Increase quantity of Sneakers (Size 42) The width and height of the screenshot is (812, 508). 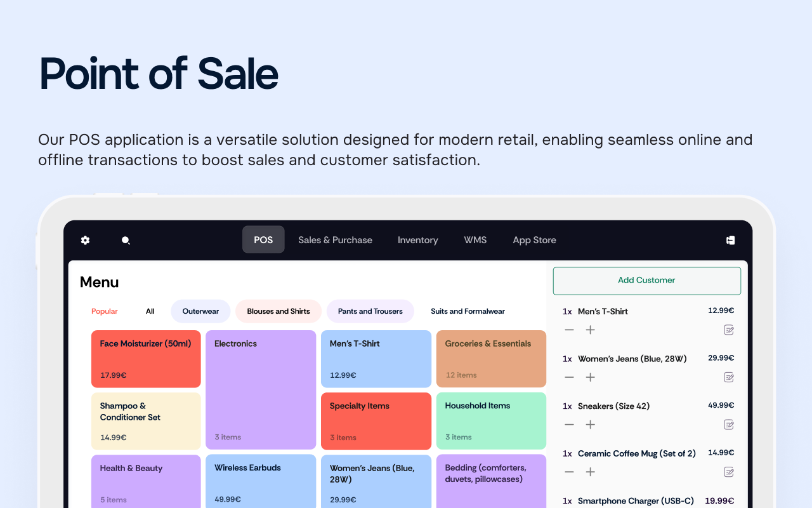(590, 425)
